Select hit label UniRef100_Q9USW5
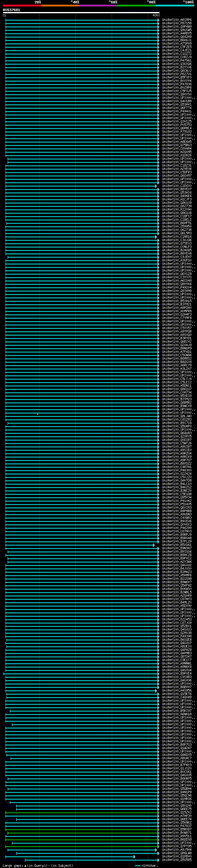Screen dimensions: 197x868 [177, 30]
